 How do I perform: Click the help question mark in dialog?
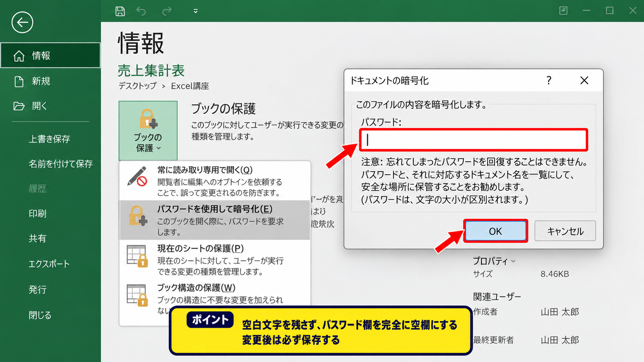tap(549, 80)
